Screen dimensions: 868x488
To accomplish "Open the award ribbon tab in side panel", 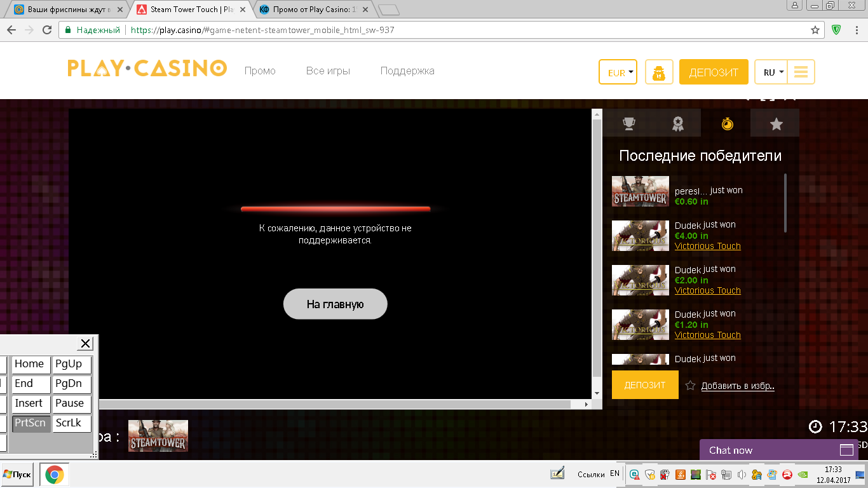I will [x=677, y=123].
